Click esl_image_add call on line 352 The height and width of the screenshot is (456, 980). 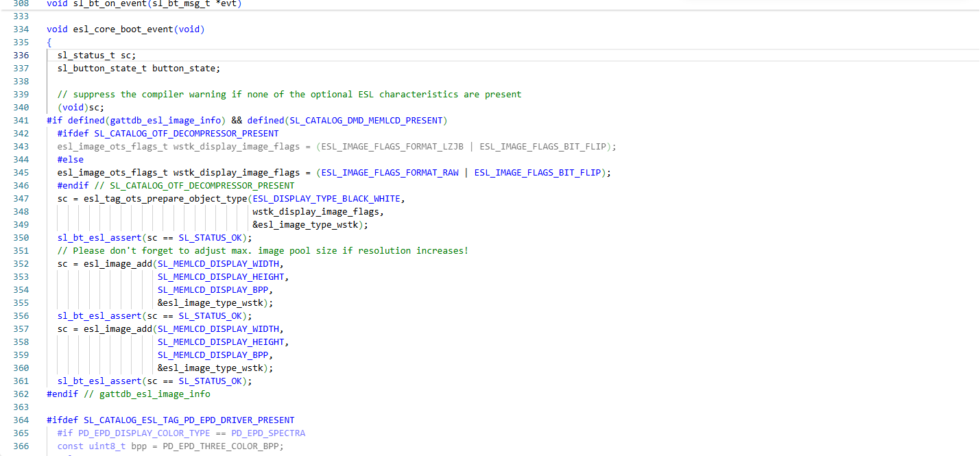pyautogui.click(x=118, y=264)
